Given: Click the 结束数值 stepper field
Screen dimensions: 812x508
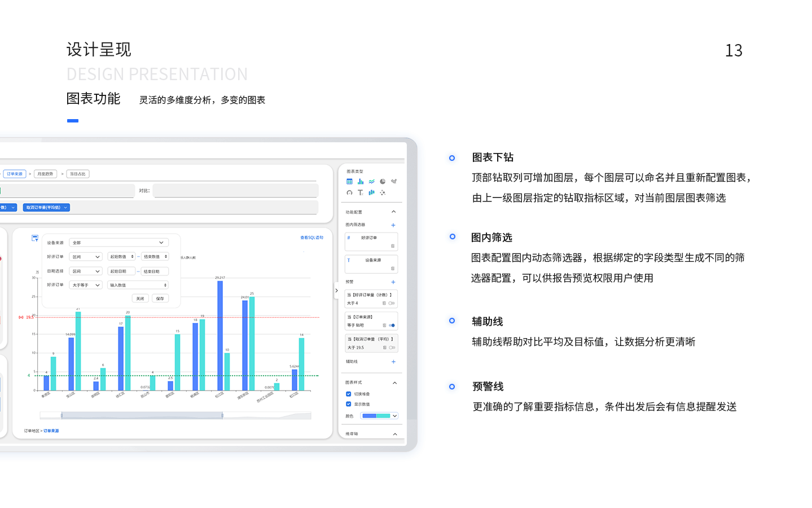Looking at the screenshot, I should [x=155, y=257].
